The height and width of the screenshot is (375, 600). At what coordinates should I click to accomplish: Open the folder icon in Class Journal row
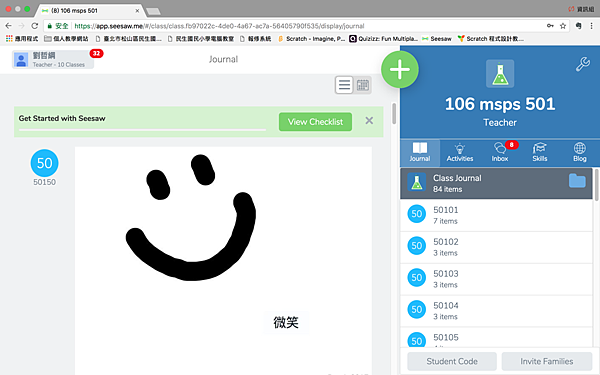coord(577,181)
